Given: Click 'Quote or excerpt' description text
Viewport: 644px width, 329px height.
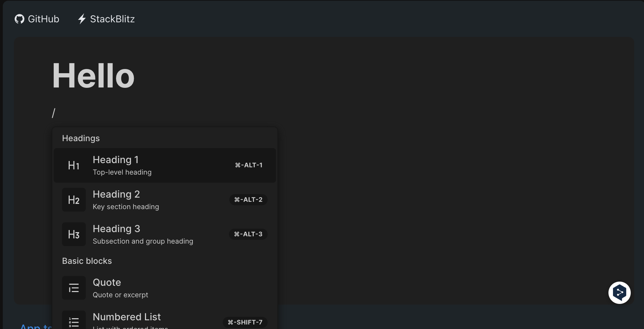Looking at the screenshot, I should tap(120, 295).
